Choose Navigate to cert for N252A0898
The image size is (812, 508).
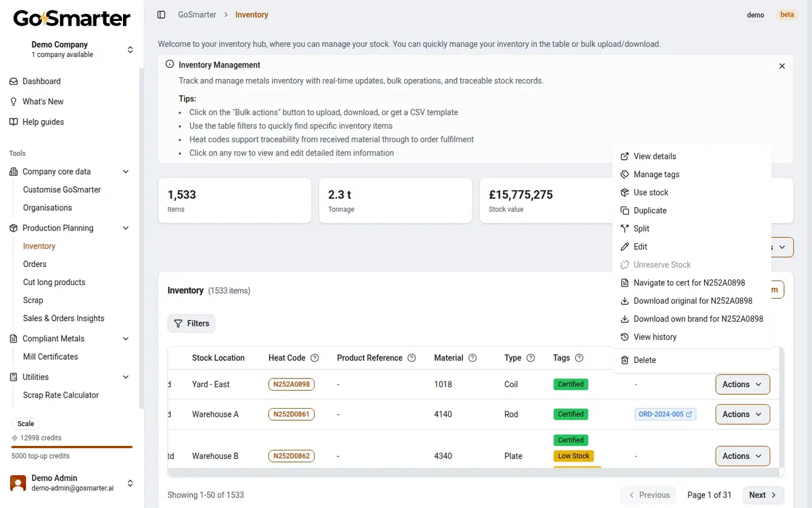(x=691, y=283)
